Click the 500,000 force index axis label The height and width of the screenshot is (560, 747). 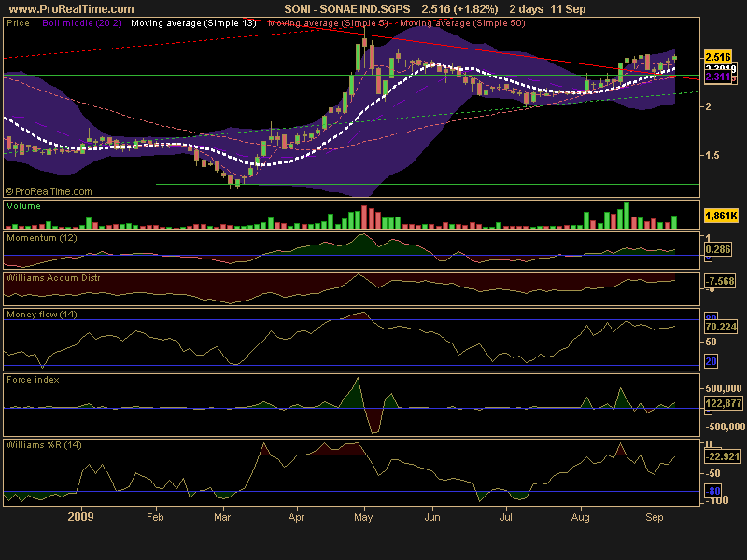[x=723, y=388]
